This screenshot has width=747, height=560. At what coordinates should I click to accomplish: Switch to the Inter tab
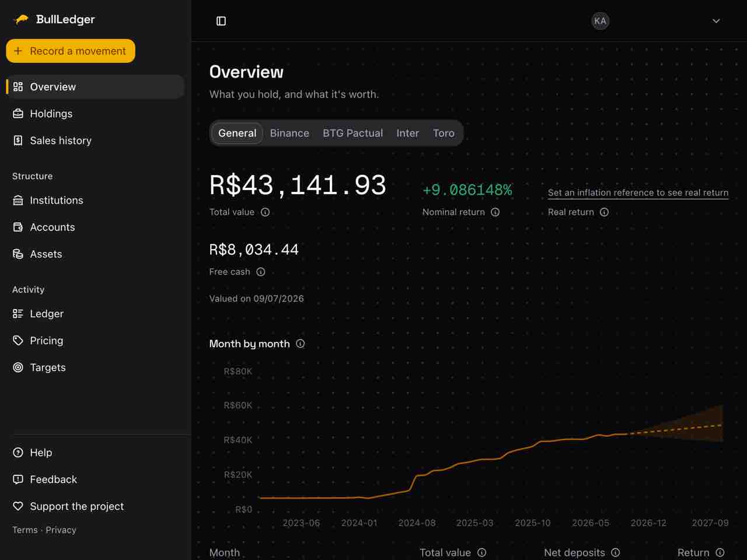pos(407,133)
